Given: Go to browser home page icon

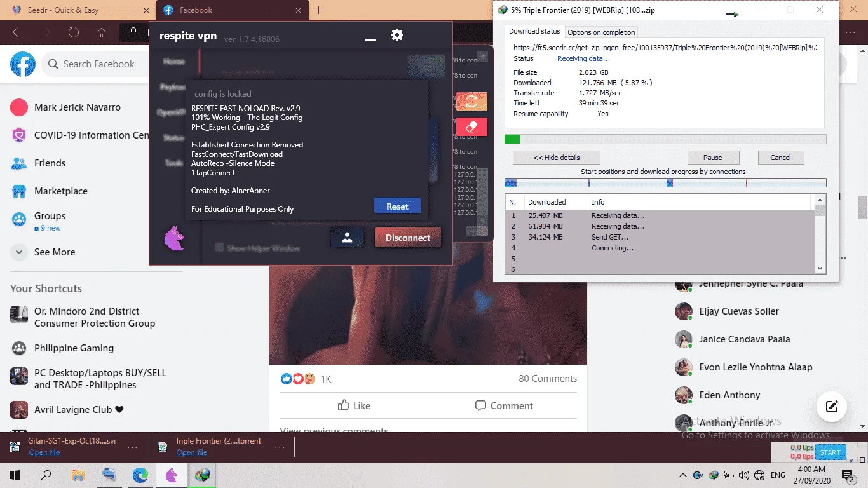Looking at the screenshot, I should coord(102,33).
